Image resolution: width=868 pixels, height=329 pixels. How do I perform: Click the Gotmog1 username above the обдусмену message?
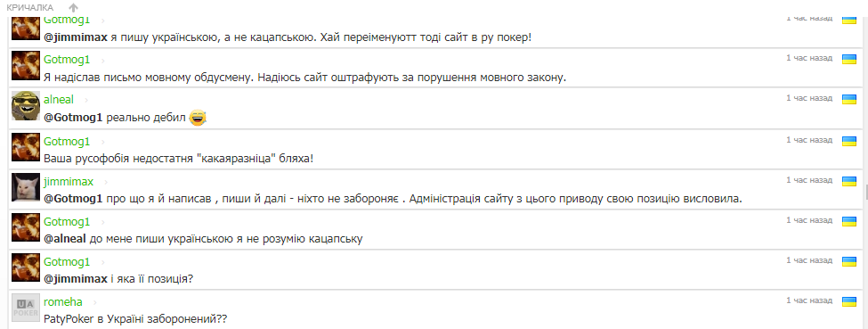pyautogui.click(x=67, y=60)
